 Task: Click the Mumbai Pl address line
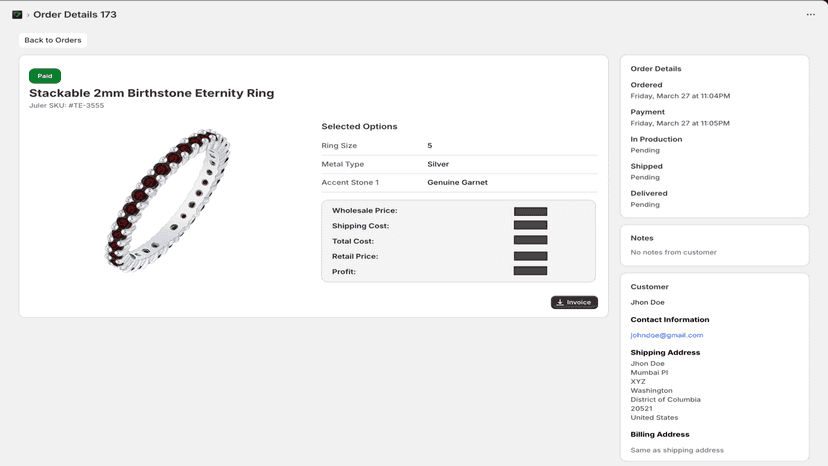(649, 372)
